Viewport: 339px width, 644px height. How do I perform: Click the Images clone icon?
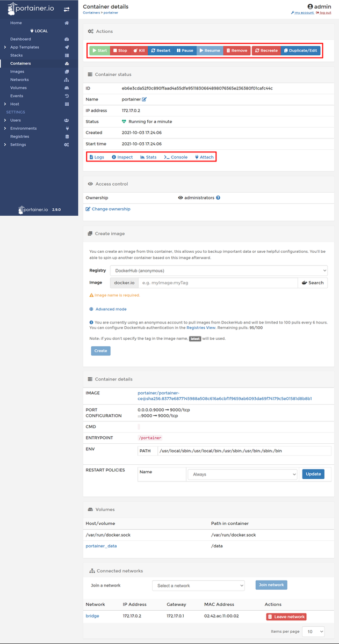[67, 71]
